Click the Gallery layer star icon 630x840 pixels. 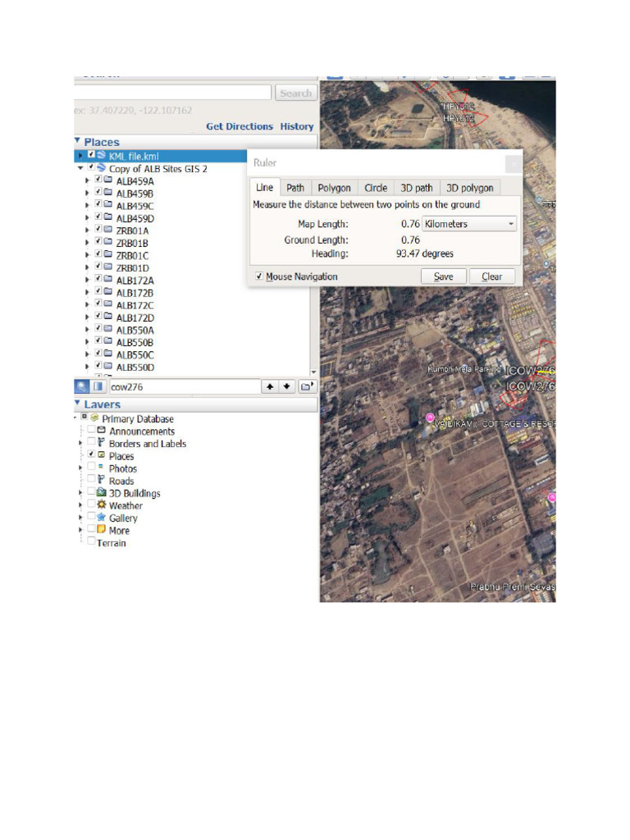click(101, 518)
